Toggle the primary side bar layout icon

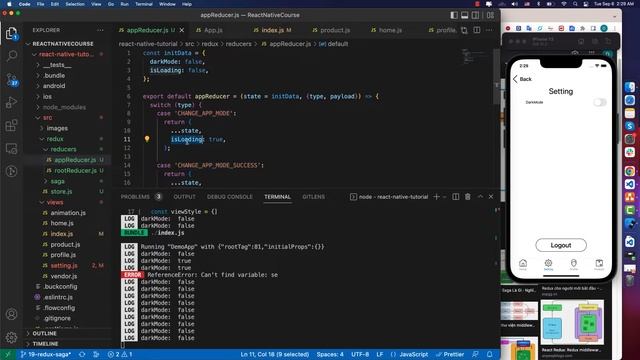[x=454, y=15]
